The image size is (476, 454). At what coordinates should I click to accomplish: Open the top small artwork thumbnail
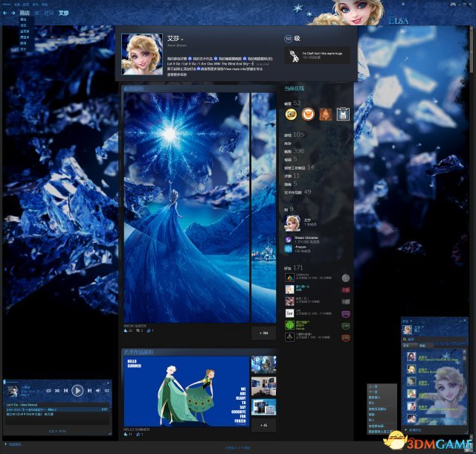(263, 365)
